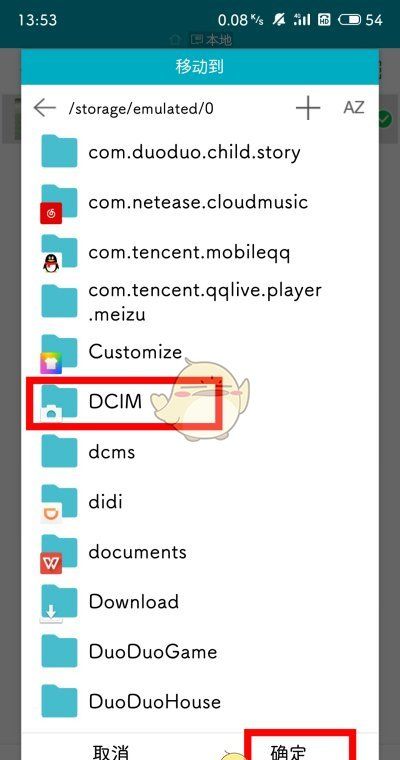This screenshot has height=760, width=400.
Task: Open the DCIM camera folder icon
Action: [x=59, y=403]
